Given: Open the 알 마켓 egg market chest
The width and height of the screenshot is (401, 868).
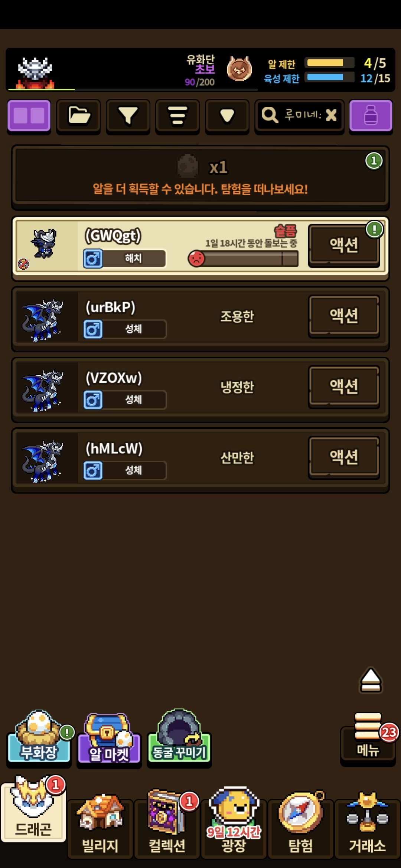Looking at the screenshot, I should 109,738.
